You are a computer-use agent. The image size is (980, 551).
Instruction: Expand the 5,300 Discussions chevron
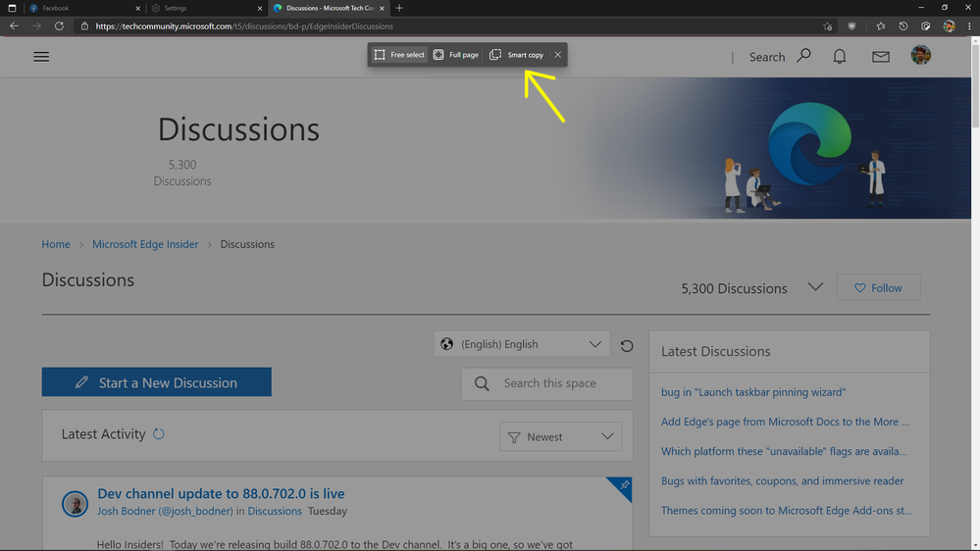(815, 286)
